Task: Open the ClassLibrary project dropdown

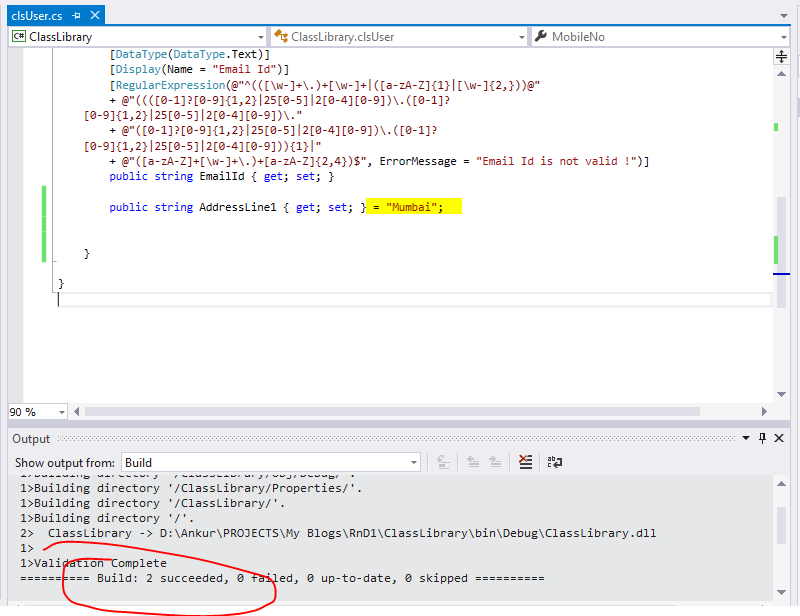Action: point(261,37)
